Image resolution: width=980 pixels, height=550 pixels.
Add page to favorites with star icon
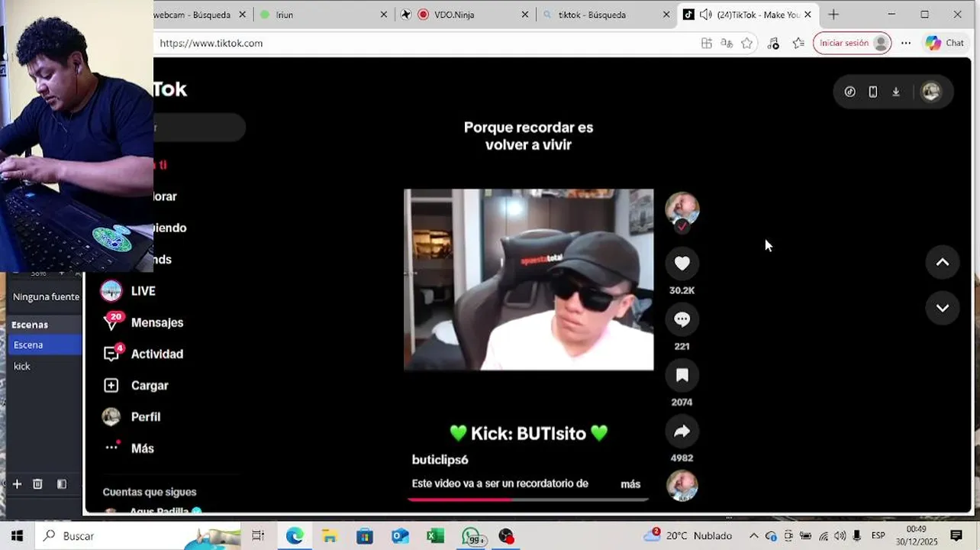coord(747,44)
